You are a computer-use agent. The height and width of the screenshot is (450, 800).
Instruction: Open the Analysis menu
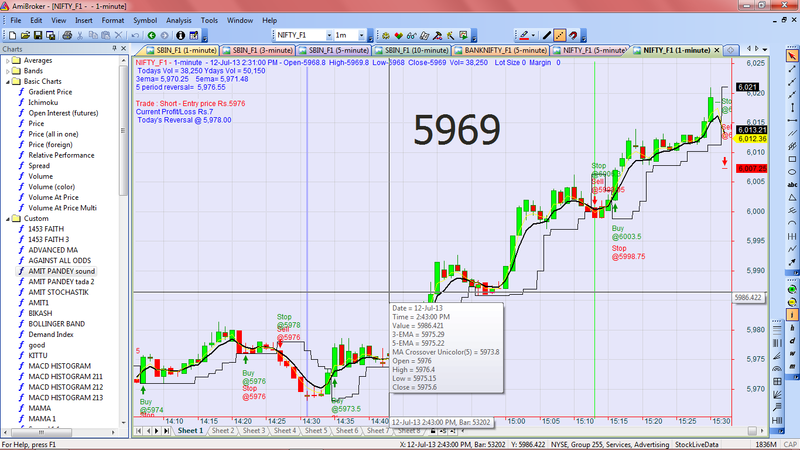(x=179, y=20)
